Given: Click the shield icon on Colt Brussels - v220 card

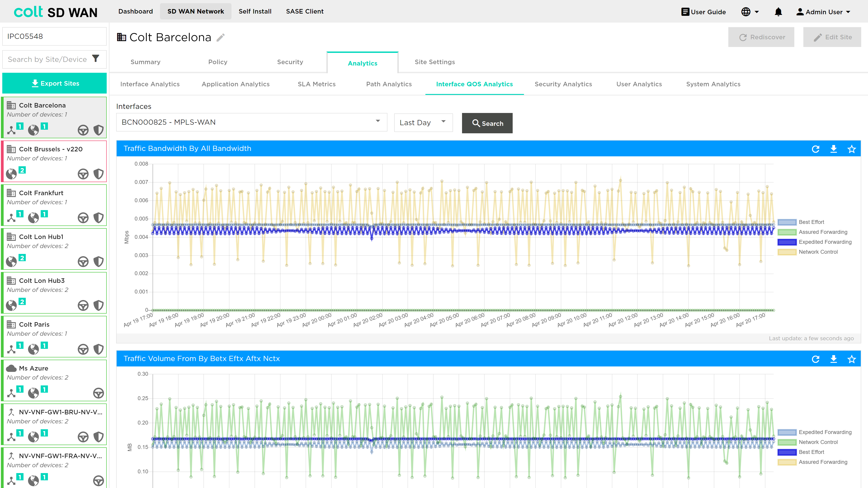Looking at the screenshot, I should coord(98,174).
